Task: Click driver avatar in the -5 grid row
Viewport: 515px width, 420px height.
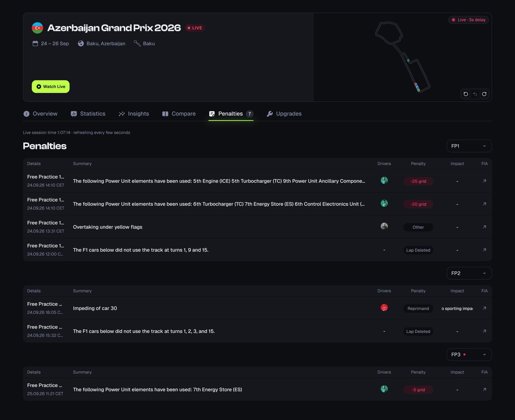Action: tap(384, 389)
